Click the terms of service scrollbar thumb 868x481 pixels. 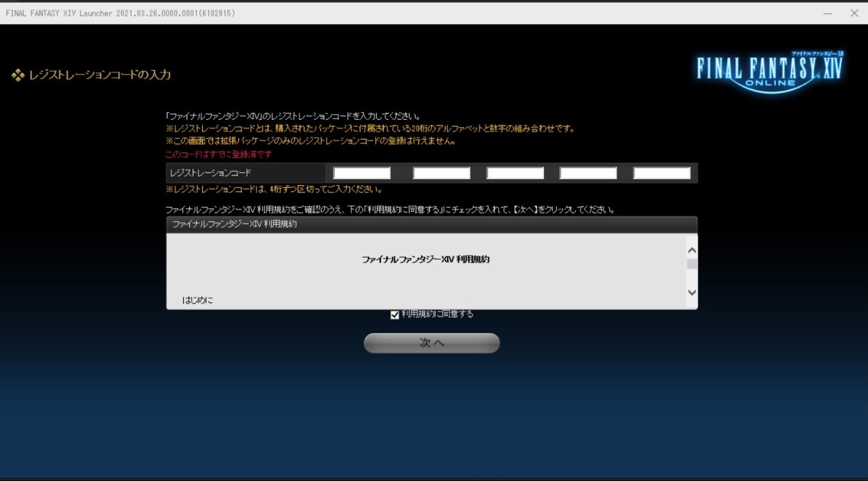tap(692, 264)
